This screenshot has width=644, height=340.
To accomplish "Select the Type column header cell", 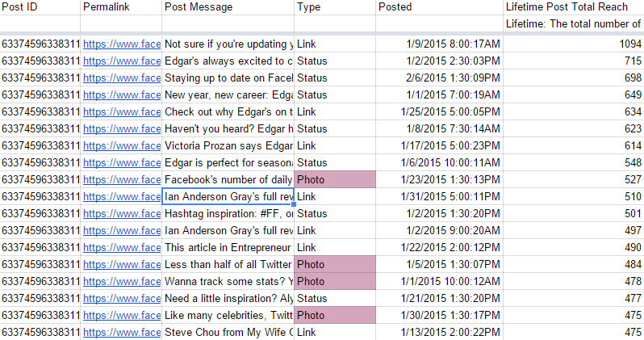I will click(x=335, y=7).
